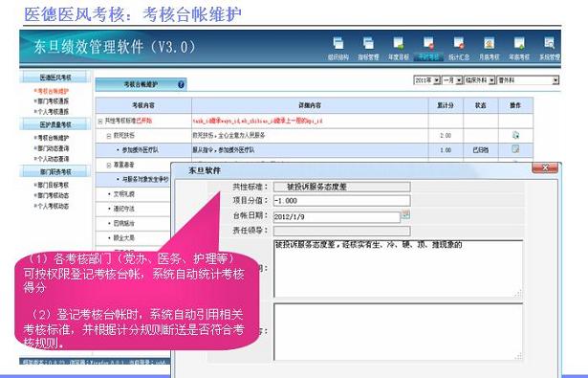Click the 详细内容 column header
This screenshot has height=378, width=588.
pos(310,105)
